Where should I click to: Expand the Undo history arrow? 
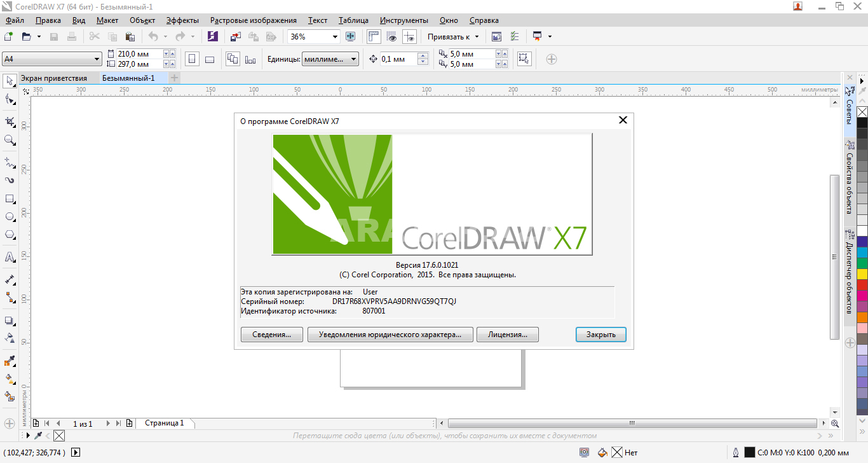(x=166, y=37)
